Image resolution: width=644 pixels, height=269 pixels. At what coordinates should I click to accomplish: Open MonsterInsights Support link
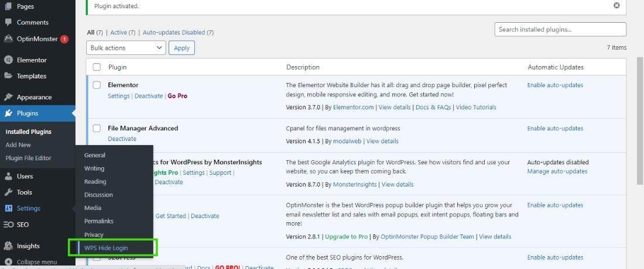(x=220, y=173)
